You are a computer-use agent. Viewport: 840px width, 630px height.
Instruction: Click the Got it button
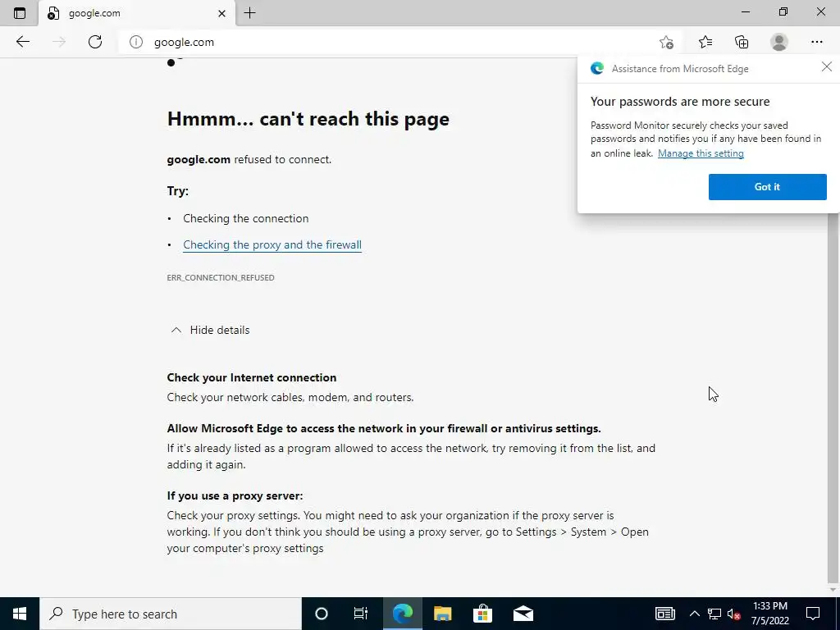point(767,187)
